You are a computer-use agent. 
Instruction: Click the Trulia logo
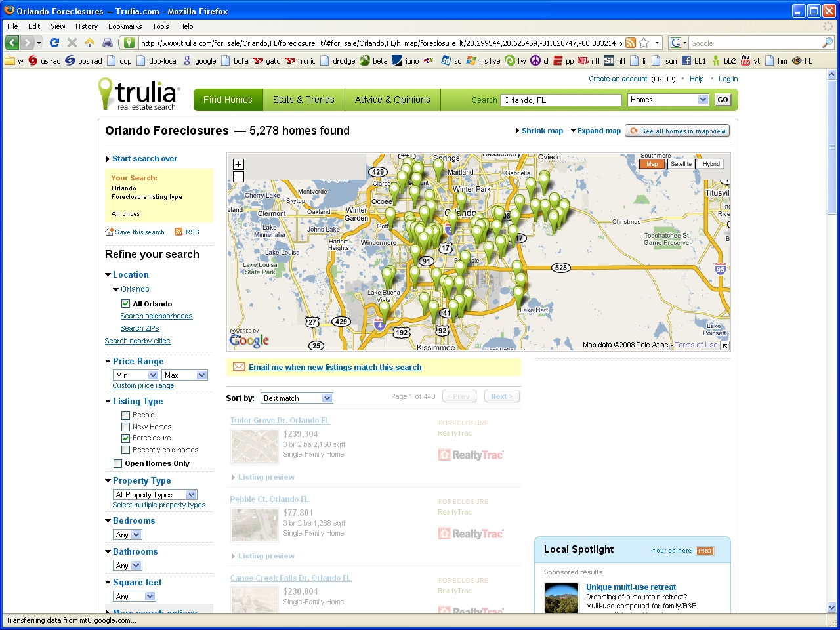pos(138,94)
